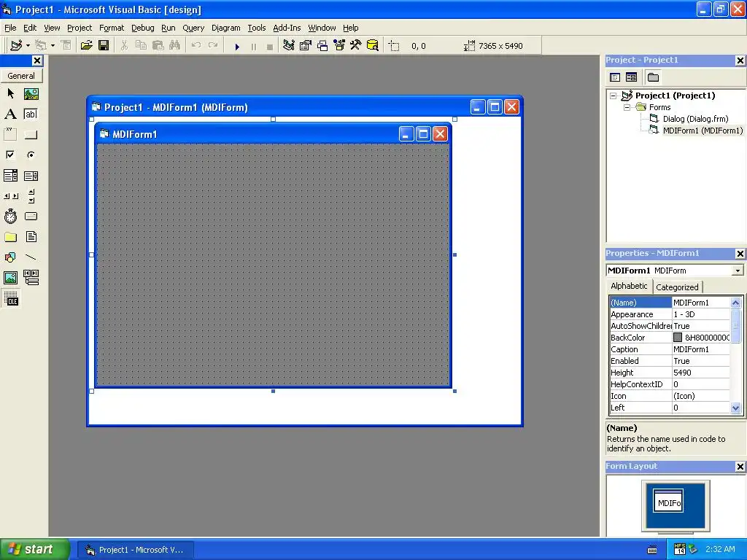
Task: Select the OptionButton control tool
Action: coord(31,155)
